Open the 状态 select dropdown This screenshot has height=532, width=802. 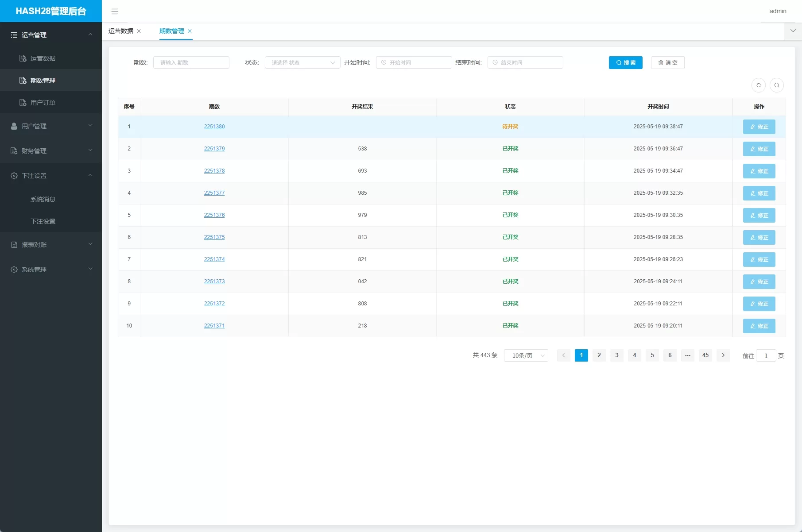302,62
